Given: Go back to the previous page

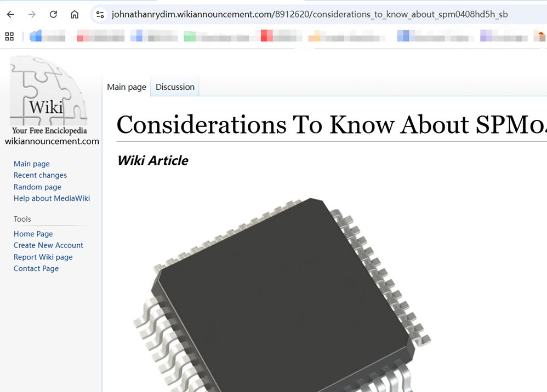Looking at the screenshot, I should [10, 14].
